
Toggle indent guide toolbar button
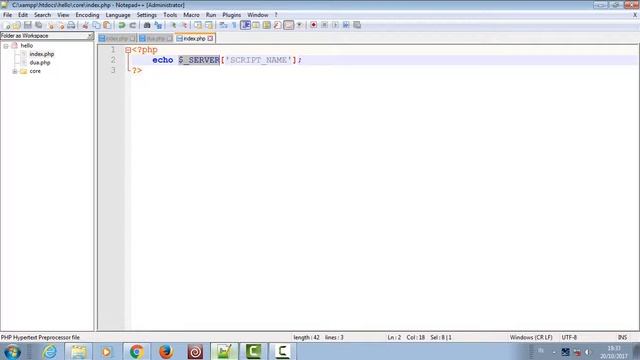[x=245, y=25]
